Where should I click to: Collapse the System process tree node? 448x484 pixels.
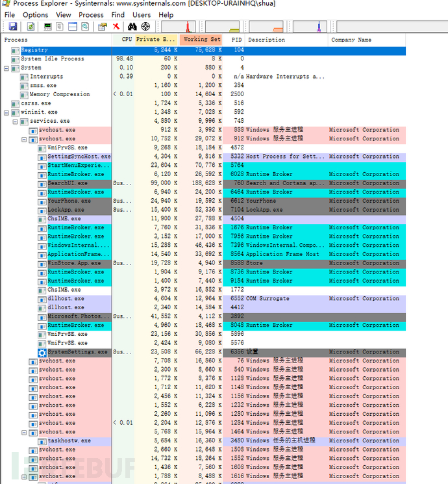(x=6, y=68)
